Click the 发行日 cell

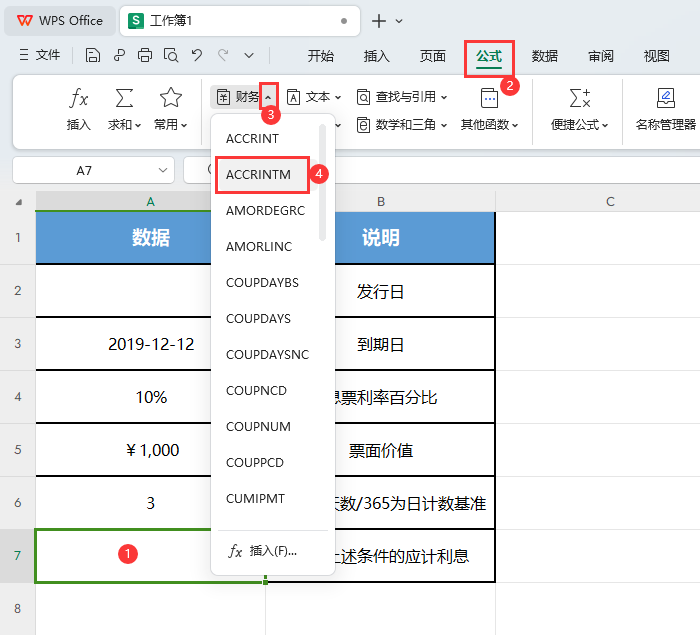[x=381, y=291]
